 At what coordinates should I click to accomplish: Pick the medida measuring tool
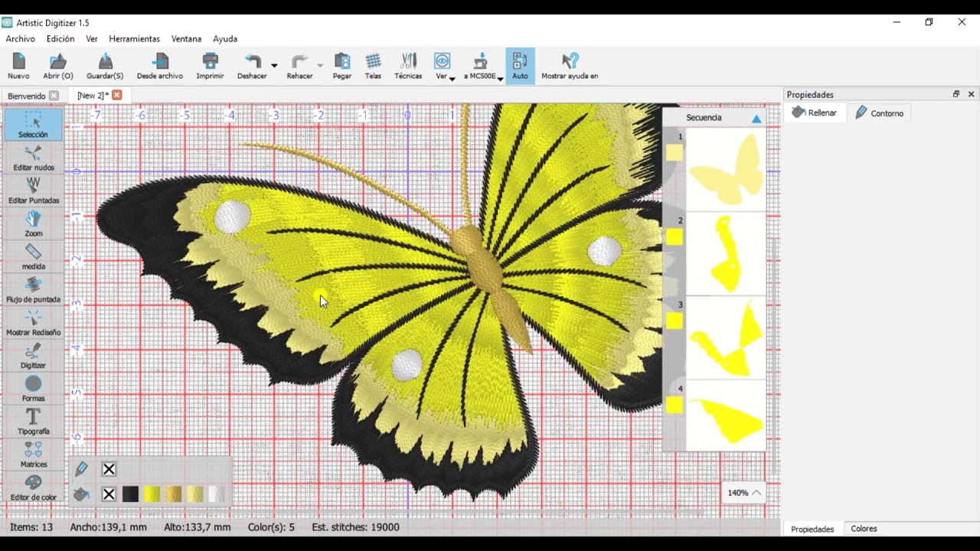pos(33,257)
